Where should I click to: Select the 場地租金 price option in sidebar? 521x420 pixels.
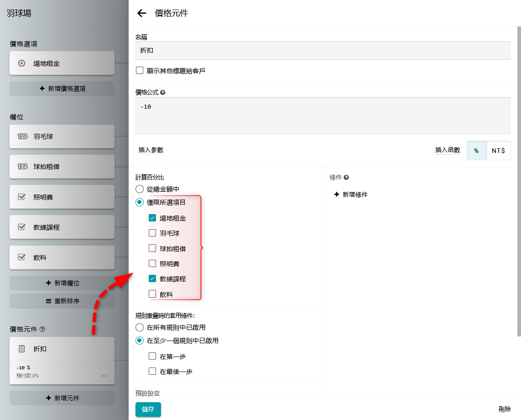(62, 63)
